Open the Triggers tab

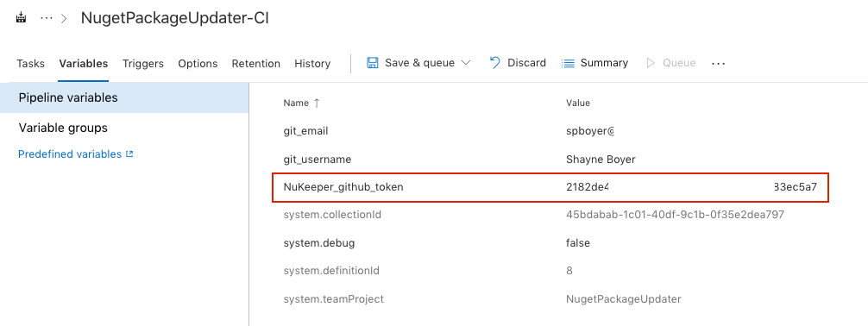[143, 64]
